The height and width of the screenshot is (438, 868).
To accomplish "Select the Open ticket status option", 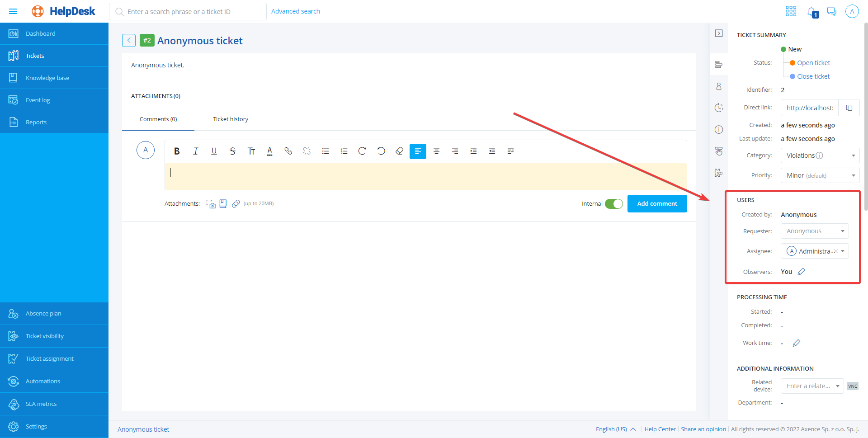I will (x=813, y=63).
